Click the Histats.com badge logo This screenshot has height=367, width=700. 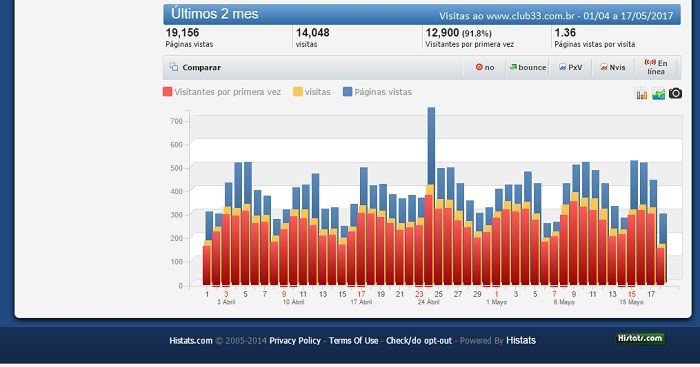(x=640, y=338)
